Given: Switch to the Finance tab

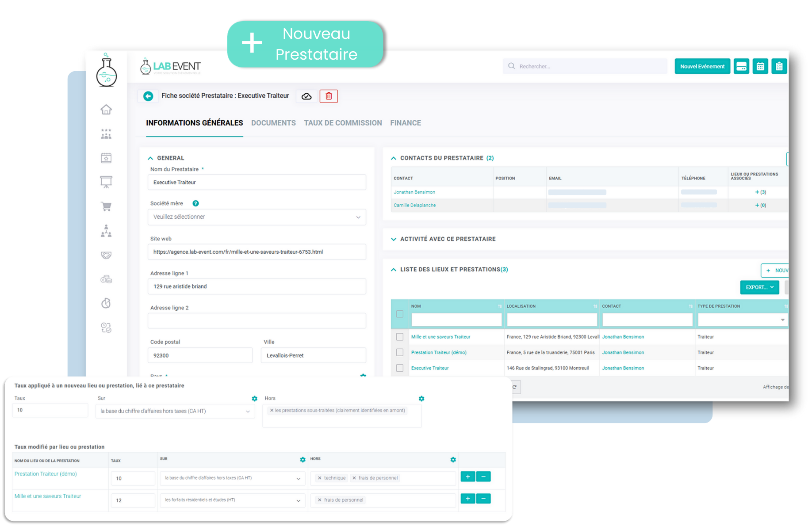Looking at the screenshot, I should tap(406, 123).
